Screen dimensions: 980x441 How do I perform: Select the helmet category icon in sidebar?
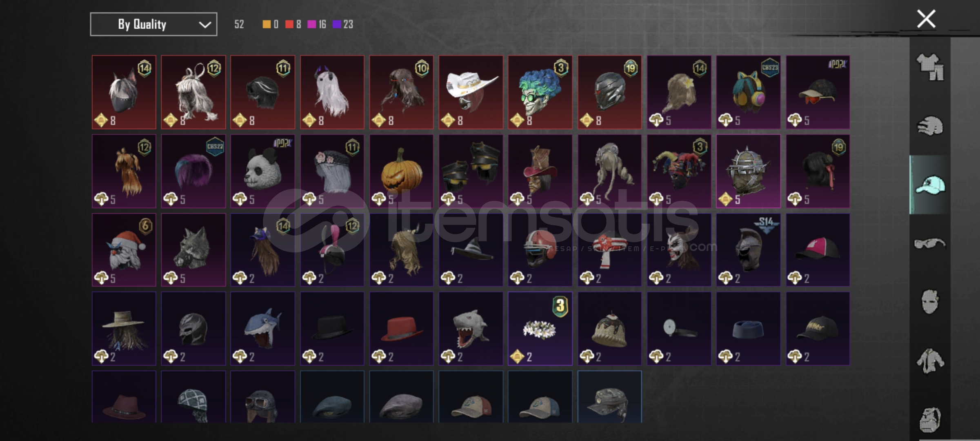point(930,126)
